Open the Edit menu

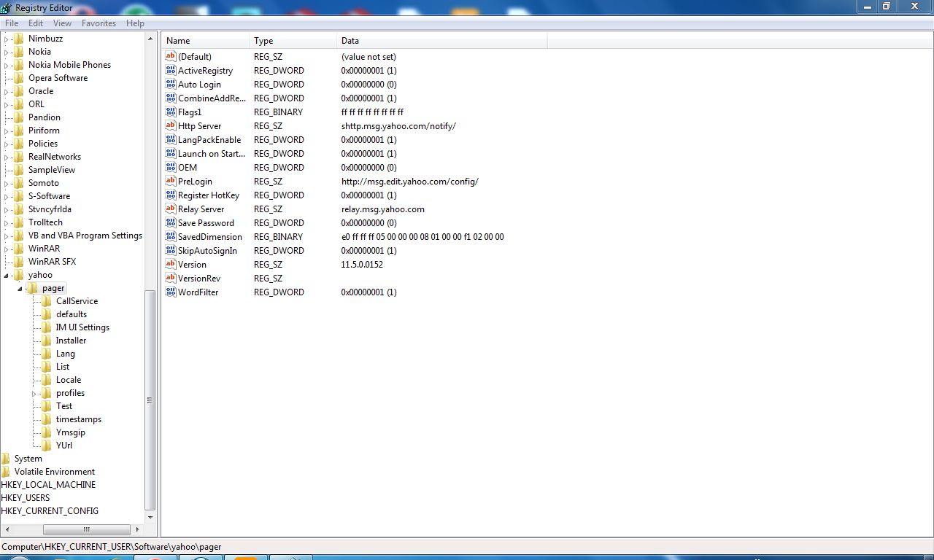pos(36,23)
